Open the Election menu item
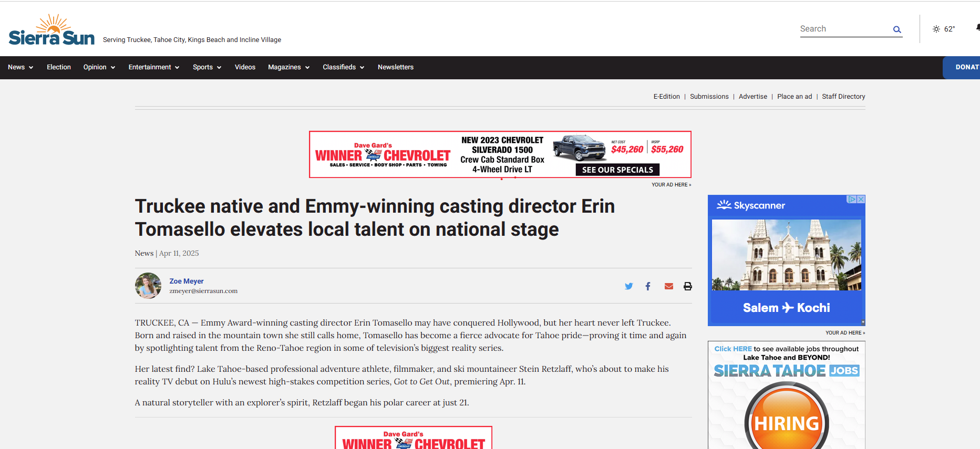980x449 pixels. pos(59,67)
